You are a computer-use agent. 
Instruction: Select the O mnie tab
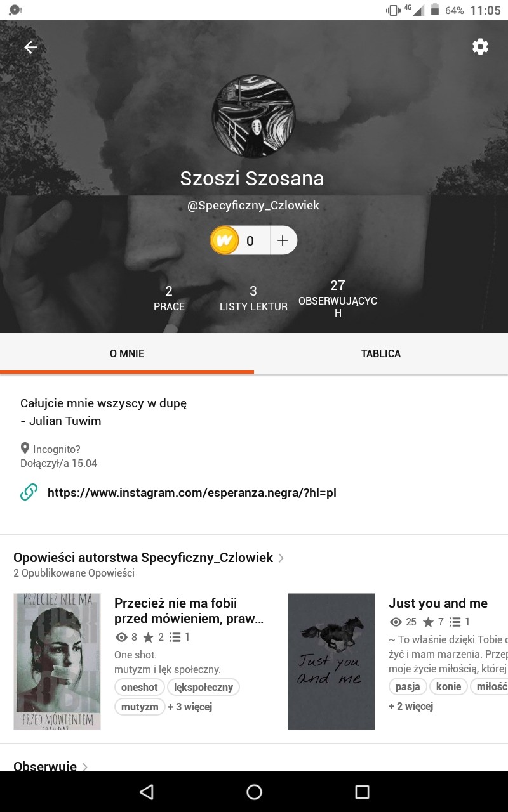(x=127, y=353)
